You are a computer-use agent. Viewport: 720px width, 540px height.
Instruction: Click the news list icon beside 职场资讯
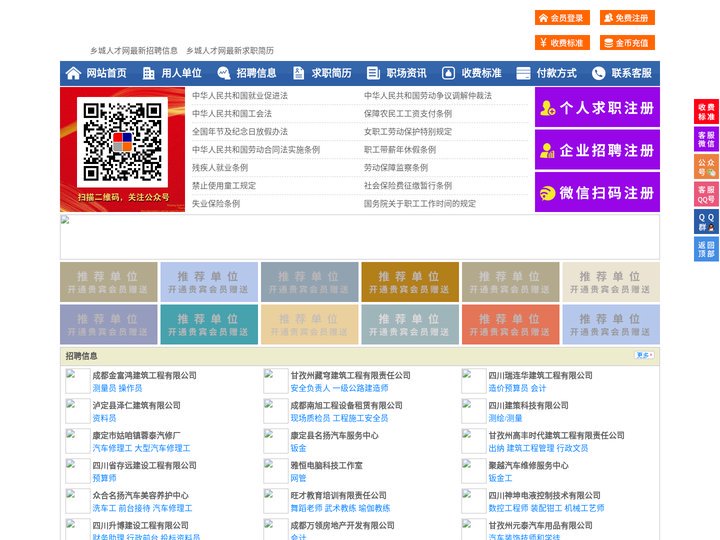pyautogui.click(x=373, y=73)
